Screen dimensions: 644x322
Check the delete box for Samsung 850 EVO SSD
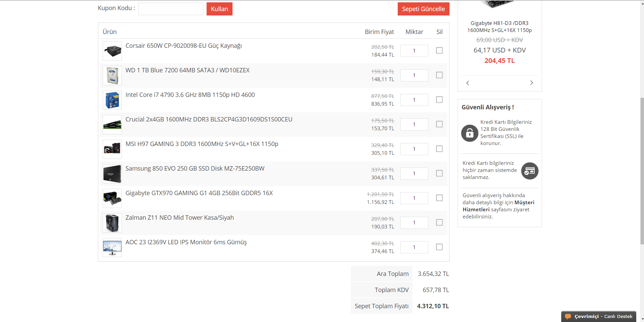(x=439, y=173)
